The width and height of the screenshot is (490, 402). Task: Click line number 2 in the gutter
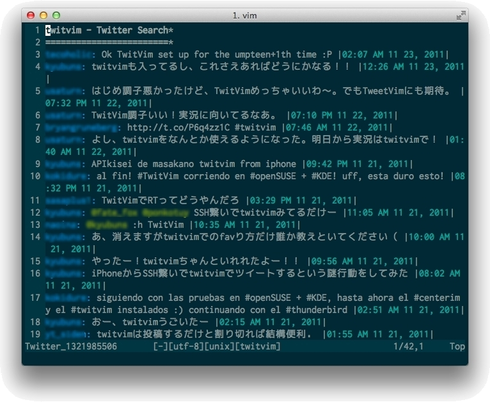[x=38, y=42]
